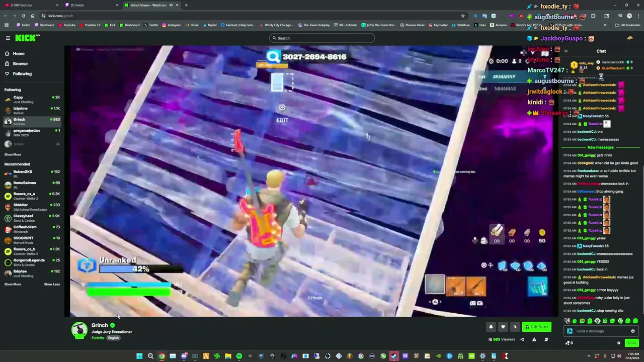Screen dimensions: 644x362
Task: Open Windows Start menu
Action: tap(139, 356)
